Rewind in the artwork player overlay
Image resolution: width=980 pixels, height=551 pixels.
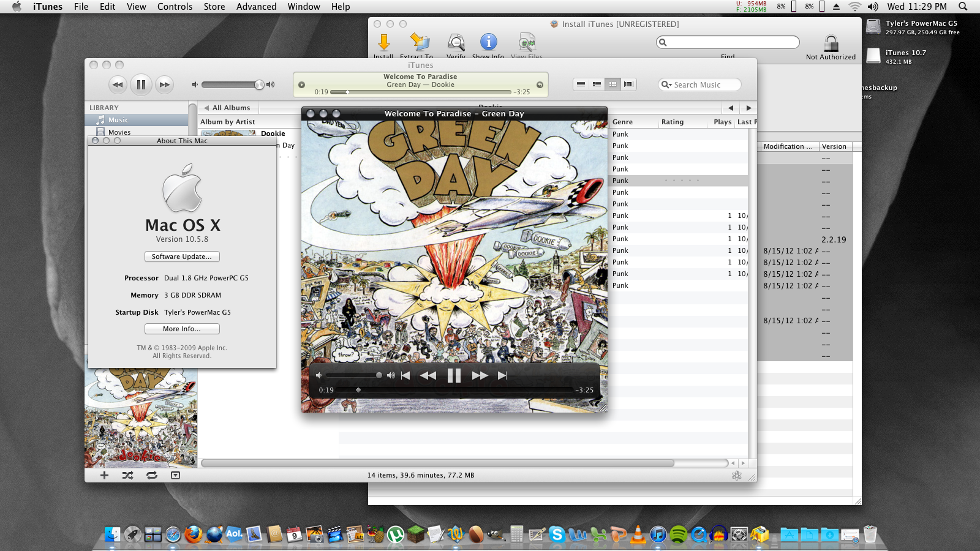click(x=428, y=375)
